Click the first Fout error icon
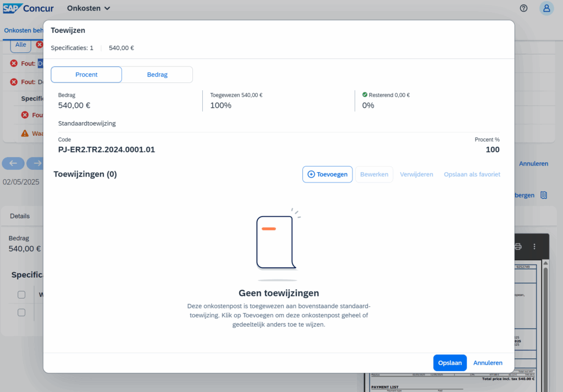Image resolution: width=563 pixels, height=392 pixels. click(x=14, y=64)
